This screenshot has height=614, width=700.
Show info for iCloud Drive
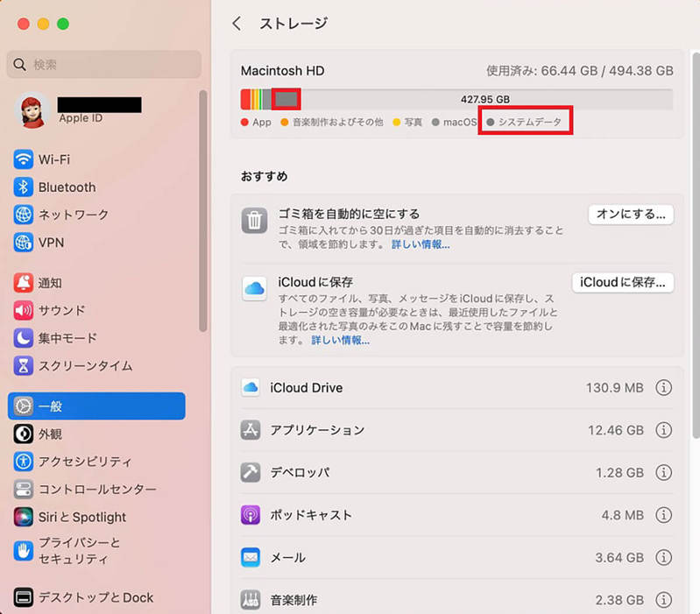664,387
